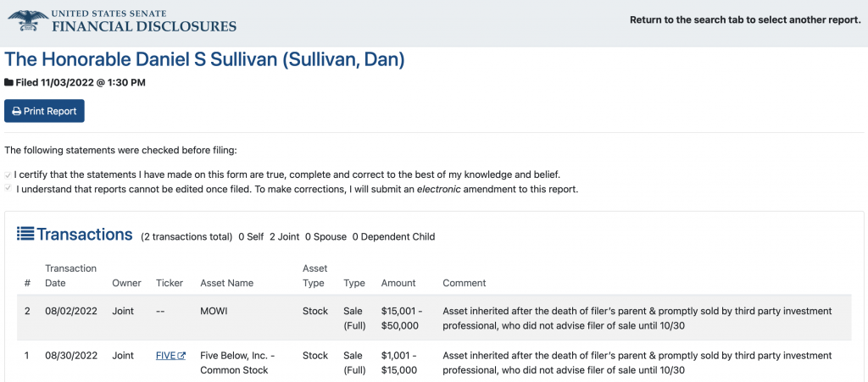
Task: Toggle the reports cannot be edited checkbox
Action: point(8,189)
